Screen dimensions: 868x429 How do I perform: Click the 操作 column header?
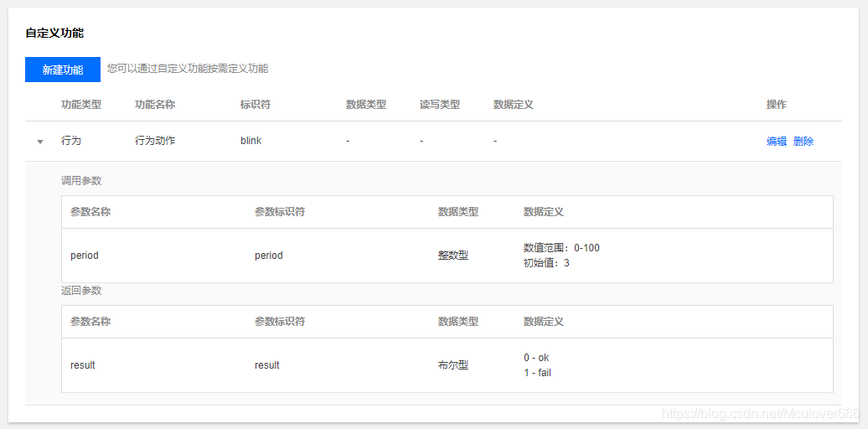[x=776, y=105]
